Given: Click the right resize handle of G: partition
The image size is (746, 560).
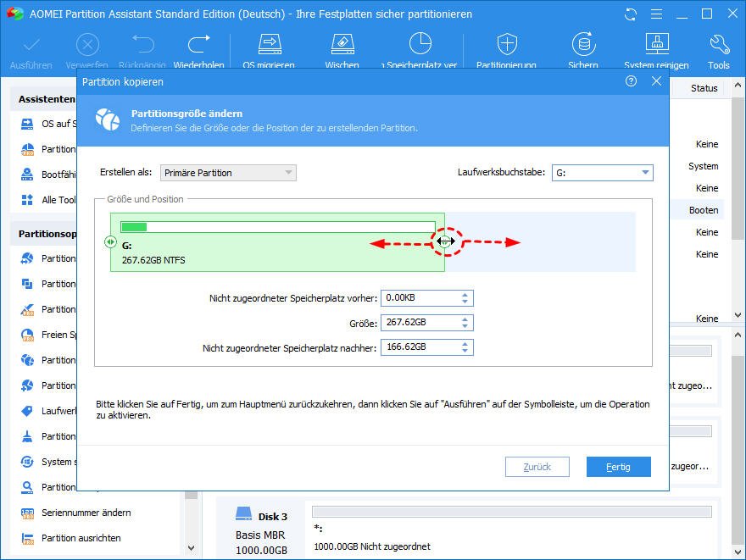Looking at the screenshot, I should click(x=445, y=241).
